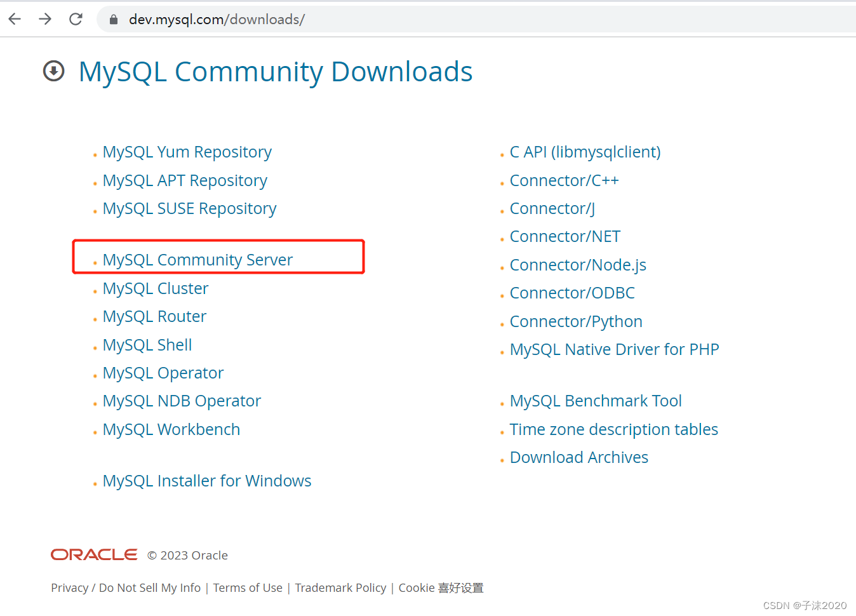This screenshot has width=856, height=616.
Task: Open Connector/ODBC link
Action: click(572, 293)
